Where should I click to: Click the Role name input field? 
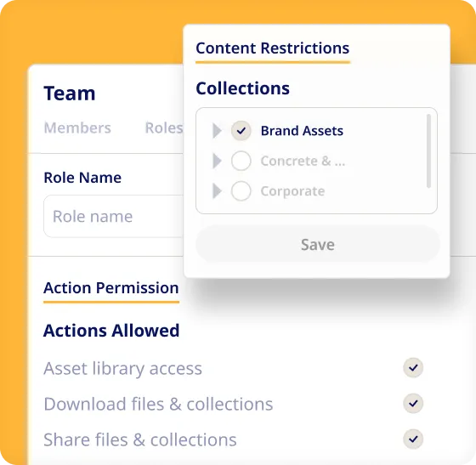coord(114,216)
